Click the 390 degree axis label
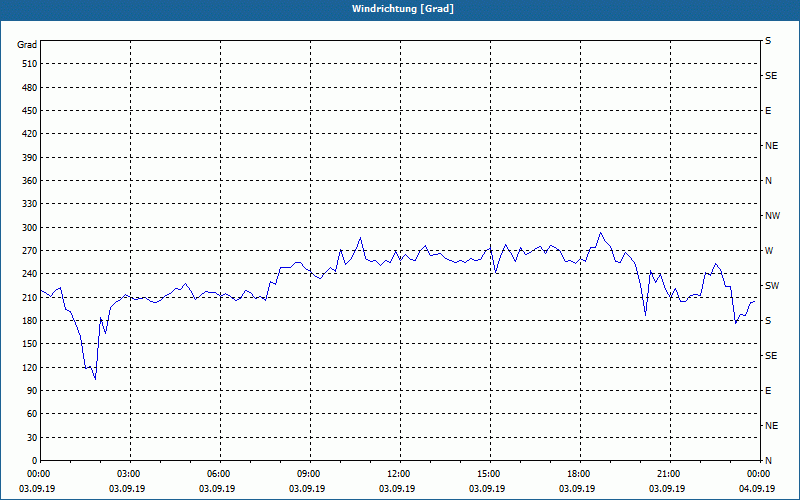800x500 pixels. pyautogui.click(x=30, y=158)
